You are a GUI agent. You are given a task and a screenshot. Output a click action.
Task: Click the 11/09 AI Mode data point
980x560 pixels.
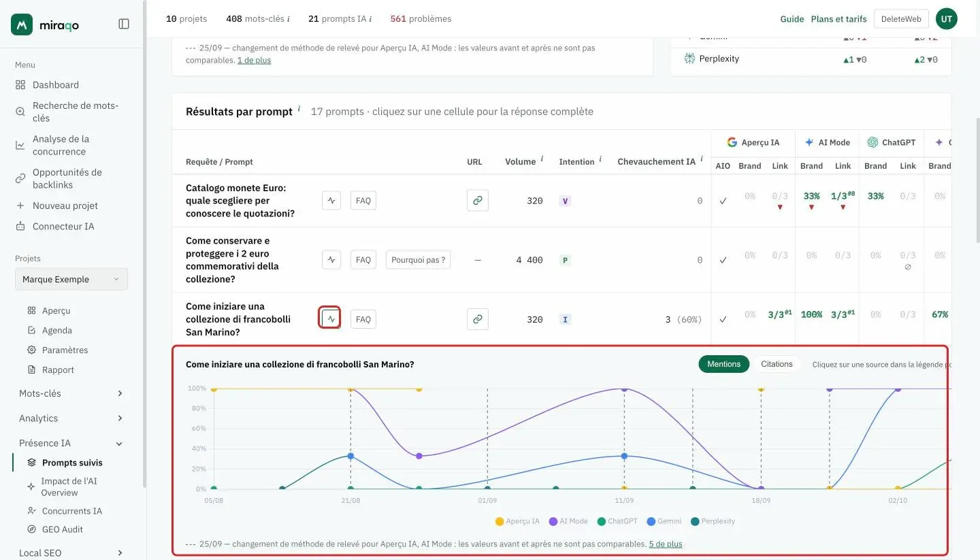(624, 389)
